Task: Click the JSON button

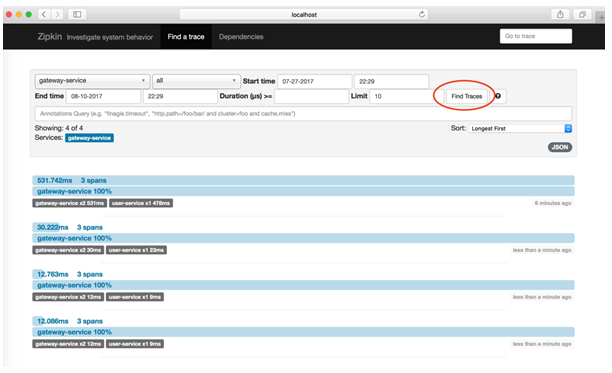Action: click(560, 147)
